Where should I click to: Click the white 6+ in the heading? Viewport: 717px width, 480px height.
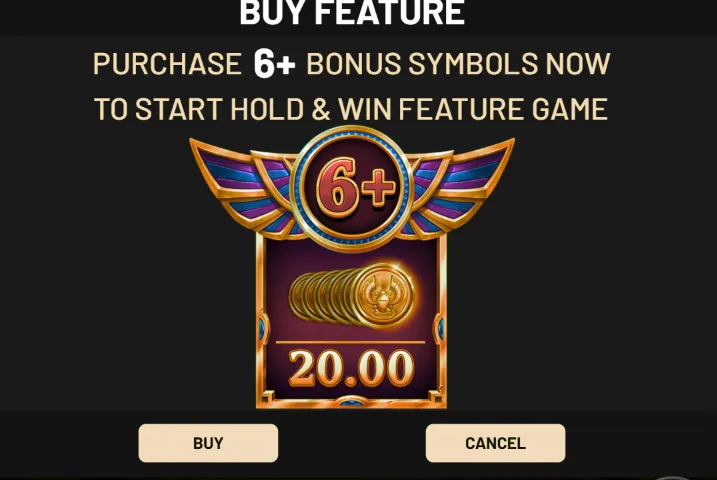click(x=274, y=64)
